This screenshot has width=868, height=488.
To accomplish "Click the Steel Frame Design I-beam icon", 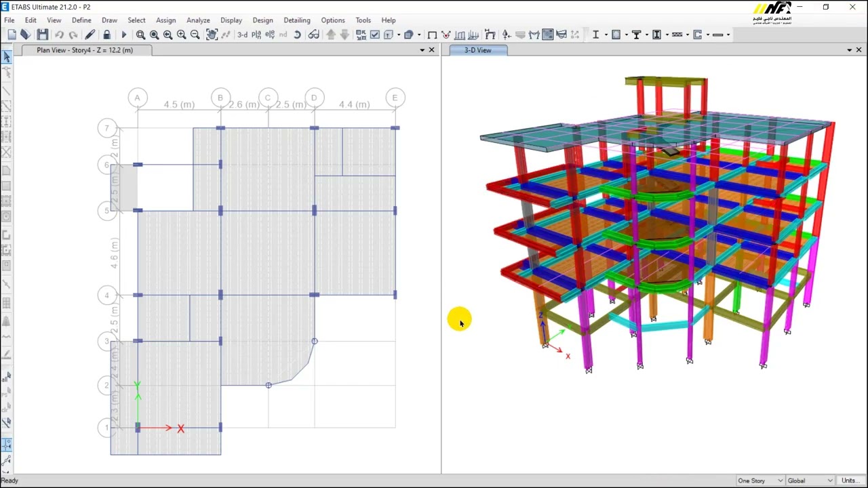I will 596,35.
